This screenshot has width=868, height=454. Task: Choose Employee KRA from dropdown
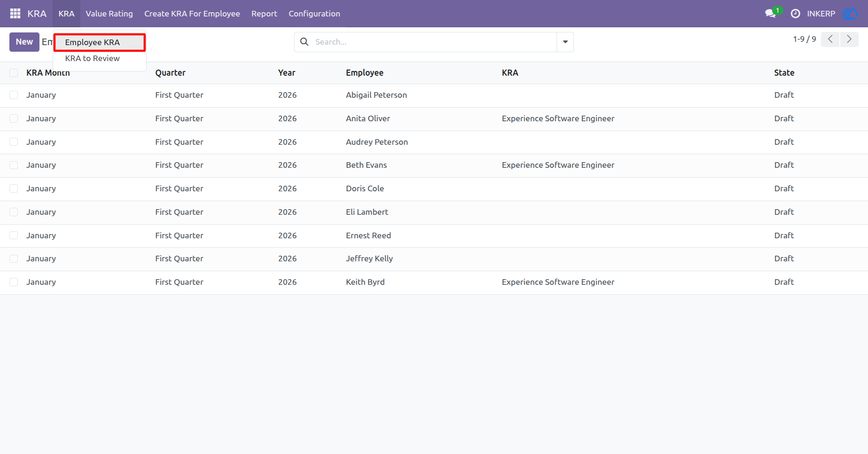click(x=100, y=42)
